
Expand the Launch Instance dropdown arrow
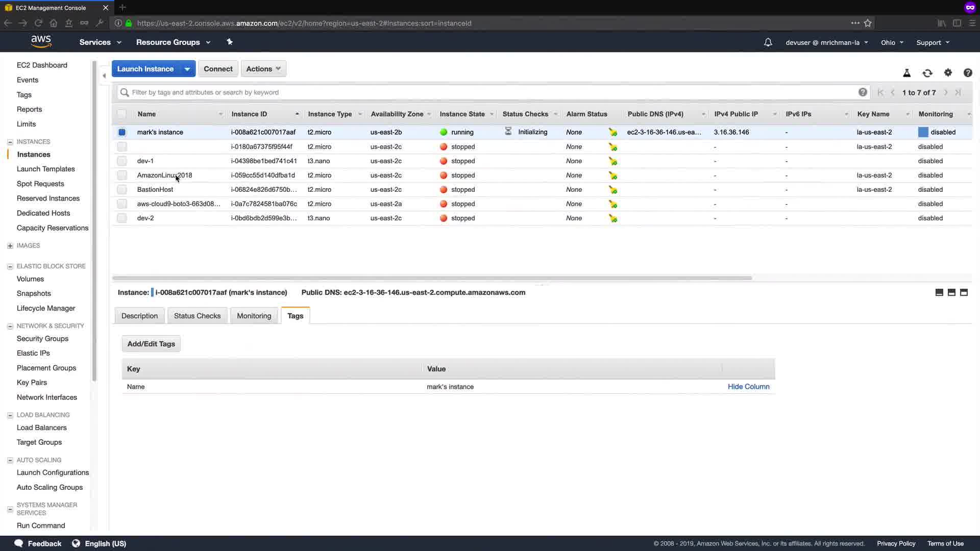coord(187,69)
